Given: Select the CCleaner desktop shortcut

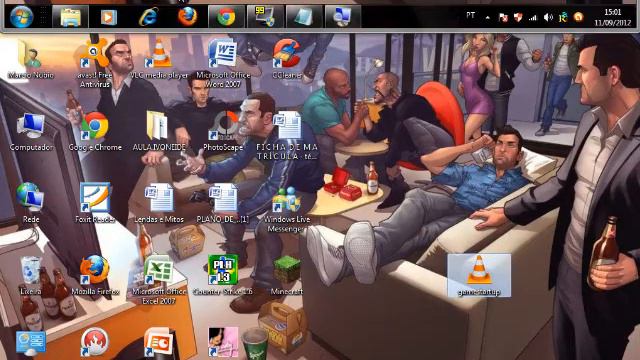Looking at the screenshot, I should tap(287, 59).
